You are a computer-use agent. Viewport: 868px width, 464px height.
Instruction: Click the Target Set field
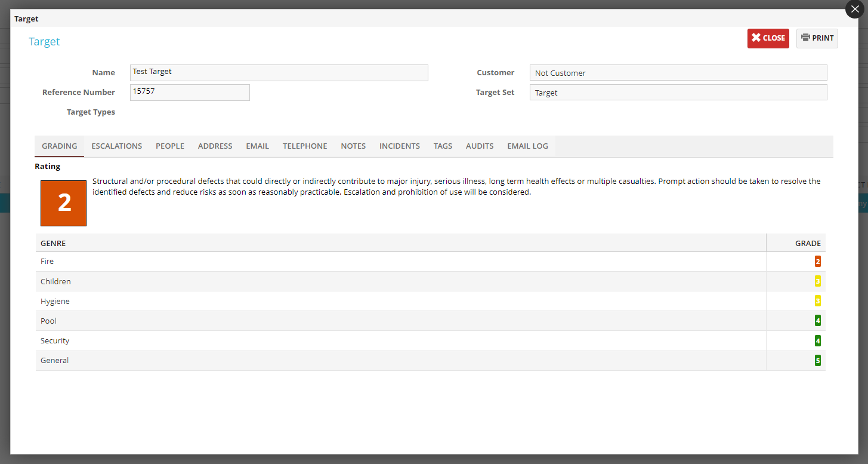pyautogui.click(x=678, y=93)
